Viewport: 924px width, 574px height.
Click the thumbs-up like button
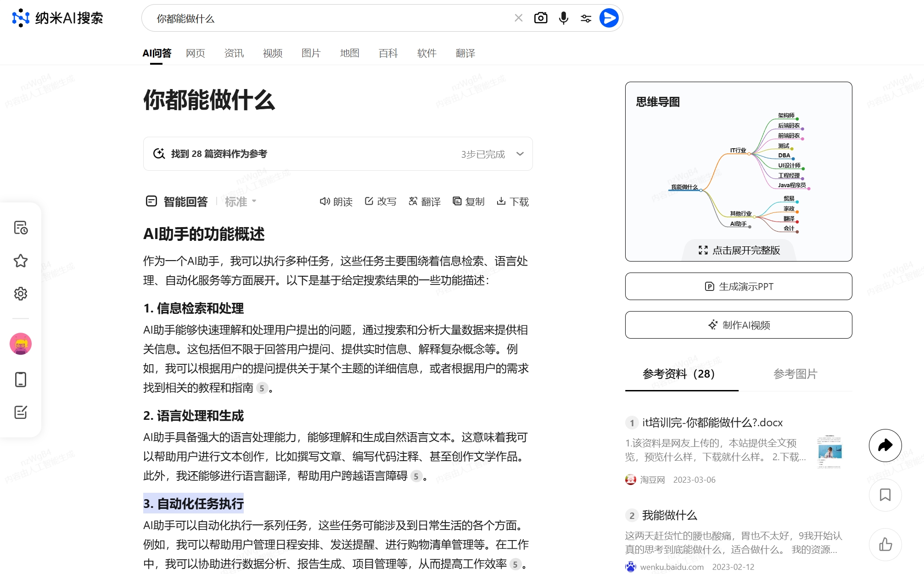885,544
